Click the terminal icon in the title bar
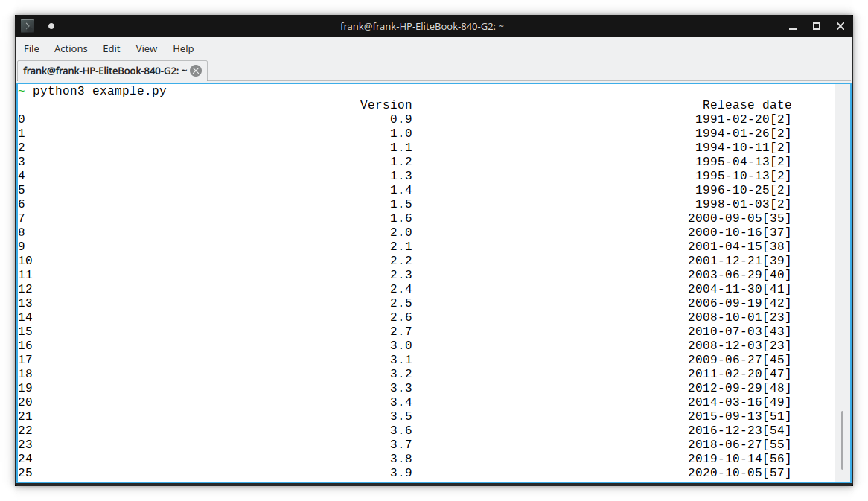This screenshot has width=868, height=501. (x=27, y=25)
